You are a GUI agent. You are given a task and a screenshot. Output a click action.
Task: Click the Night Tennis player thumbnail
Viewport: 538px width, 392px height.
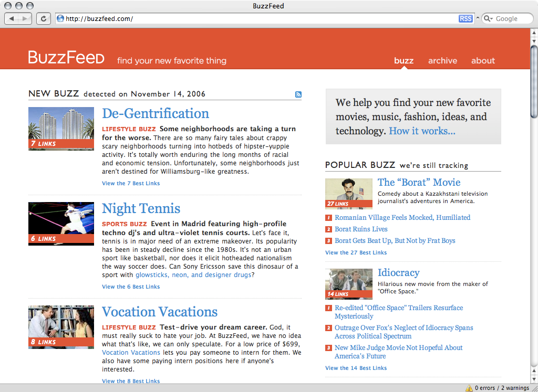point(61,224)
